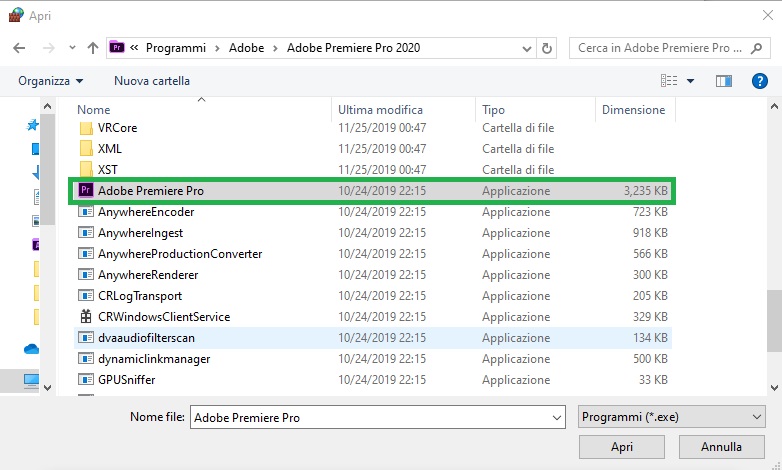Screen dimensions: 782x470
Task: Click the Nome file text field
Action: click(378, 417)
